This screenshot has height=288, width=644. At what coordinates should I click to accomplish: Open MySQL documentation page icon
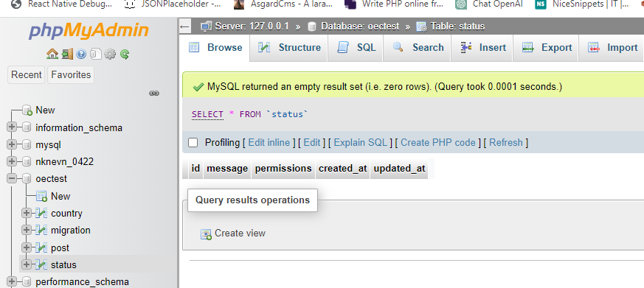[x=95, y=54]
